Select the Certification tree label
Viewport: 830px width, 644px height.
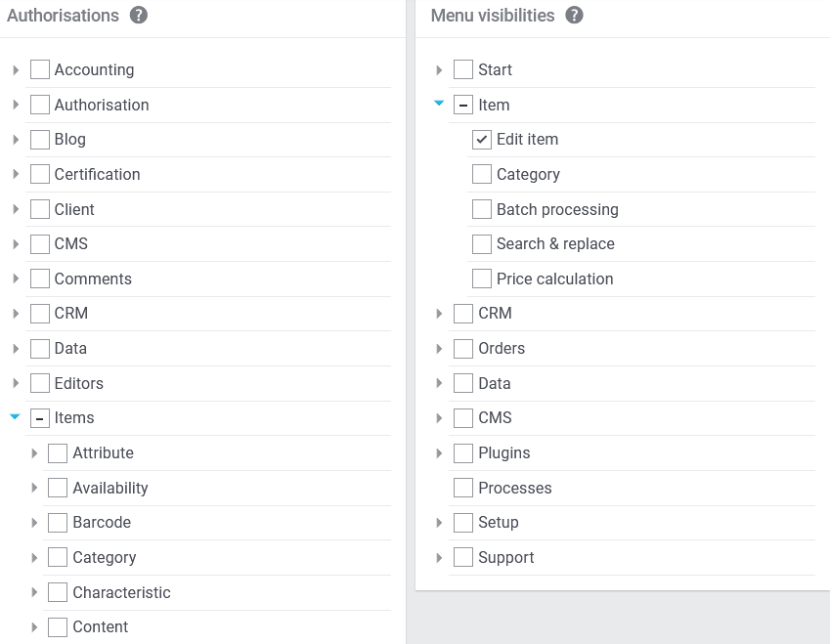pyautogui.click(x=98, y=175)
